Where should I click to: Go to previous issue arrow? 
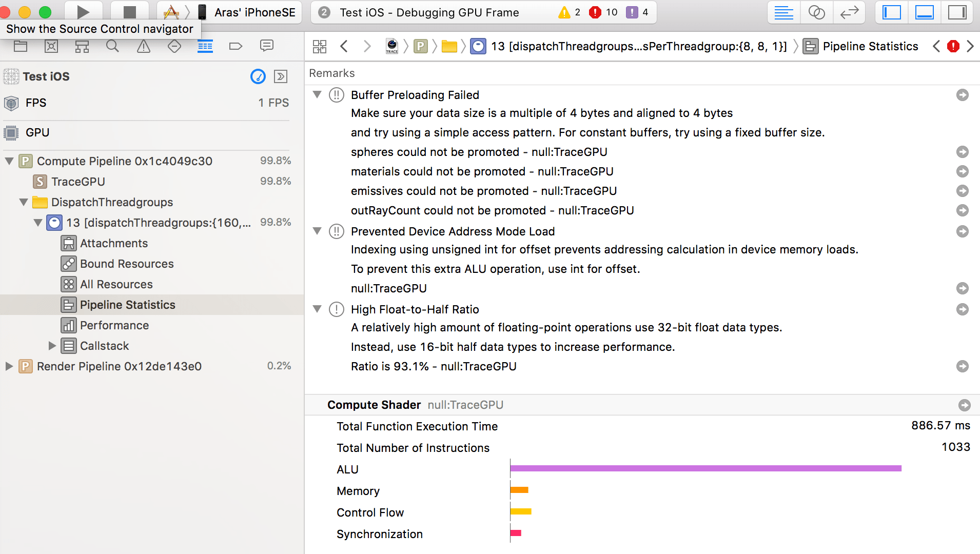click(x=937, y=47)
